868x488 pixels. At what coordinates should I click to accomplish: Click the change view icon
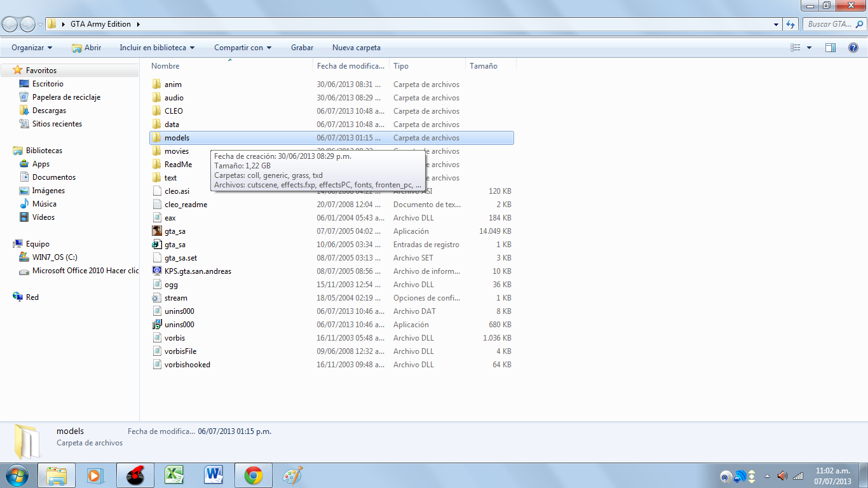click(795, 48)
